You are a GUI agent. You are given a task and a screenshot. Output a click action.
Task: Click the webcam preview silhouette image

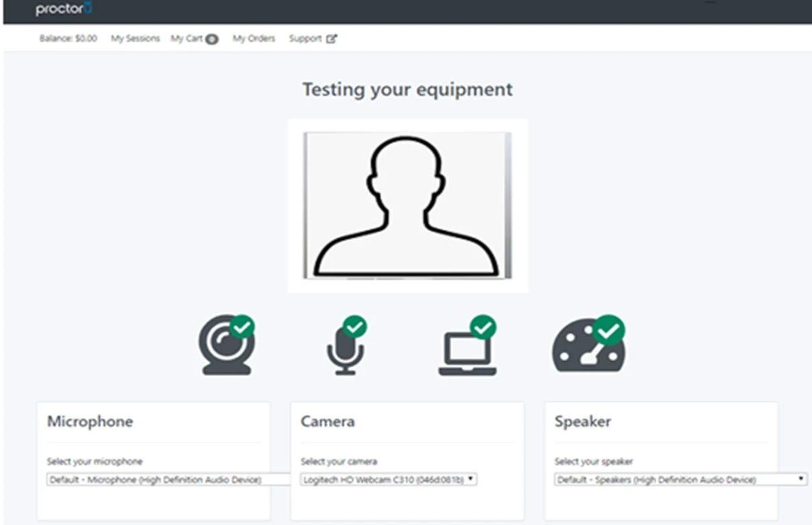point(408,205)
